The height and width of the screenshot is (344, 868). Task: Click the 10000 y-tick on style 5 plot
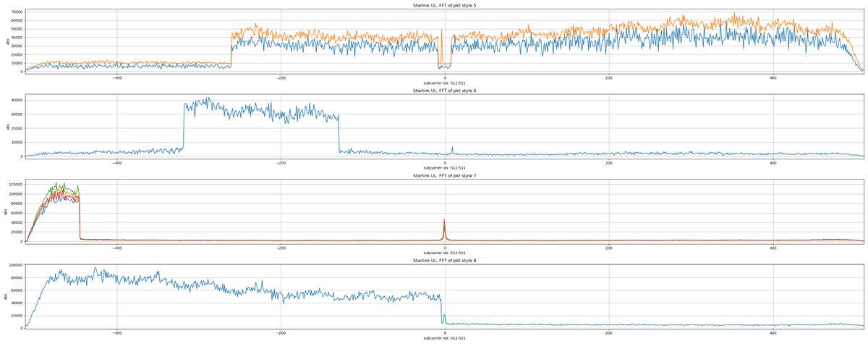coord(16,63)
